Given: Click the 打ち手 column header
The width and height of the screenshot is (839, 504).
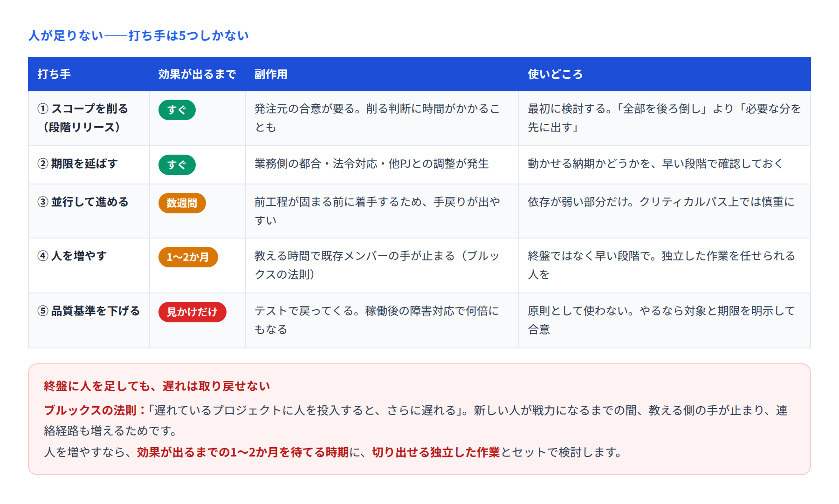Looking at the screenshot, I should 89,74.
